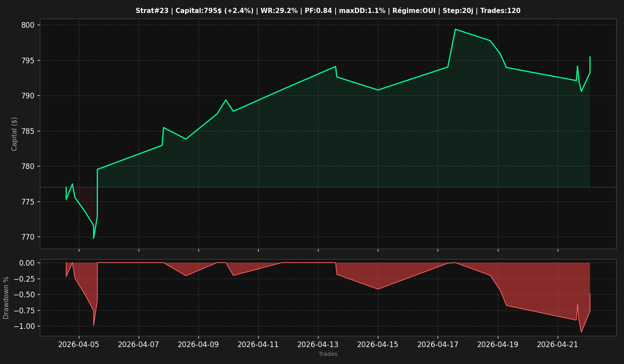Click the −0.50 drawdown axis tick
624x364 pixels.
(x=24, y=295)
